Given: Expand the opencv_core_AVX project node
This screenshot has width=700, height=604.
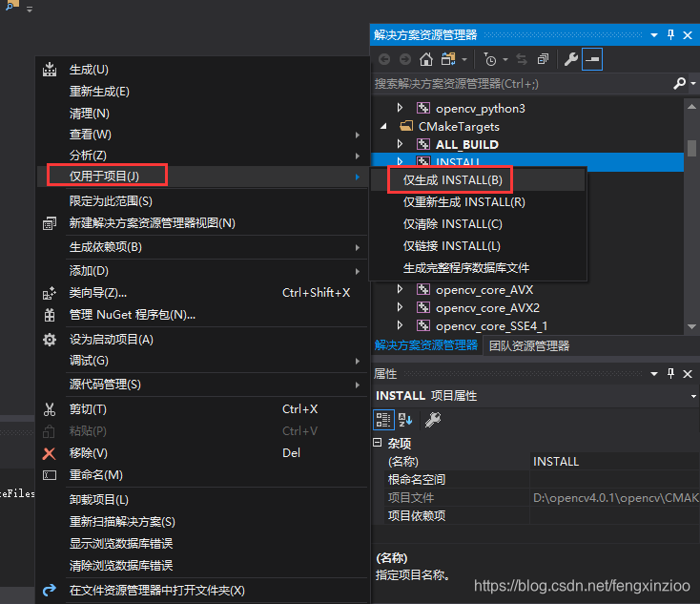Looking at the screenshot, I should [x=400, y=289].
